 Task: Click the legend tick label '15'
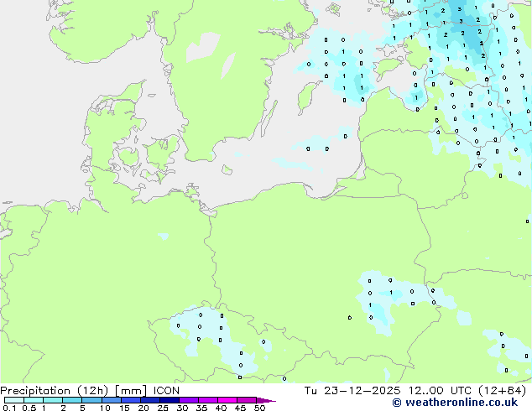point(124,408)
